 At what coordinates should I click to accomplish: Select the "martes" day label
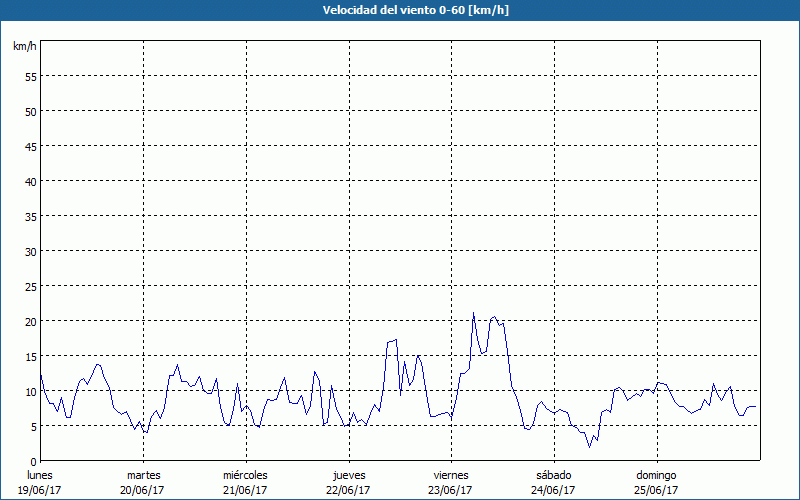143,475
